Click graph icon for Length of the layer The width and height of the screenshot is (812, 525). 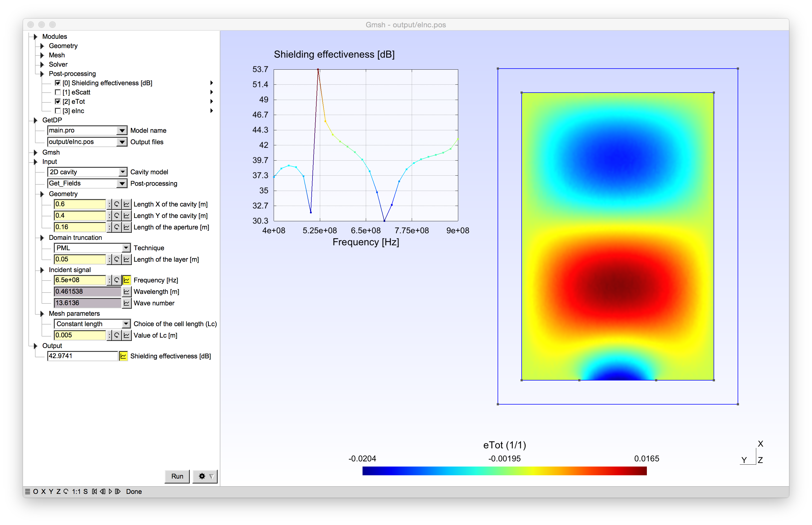[127, 259]
